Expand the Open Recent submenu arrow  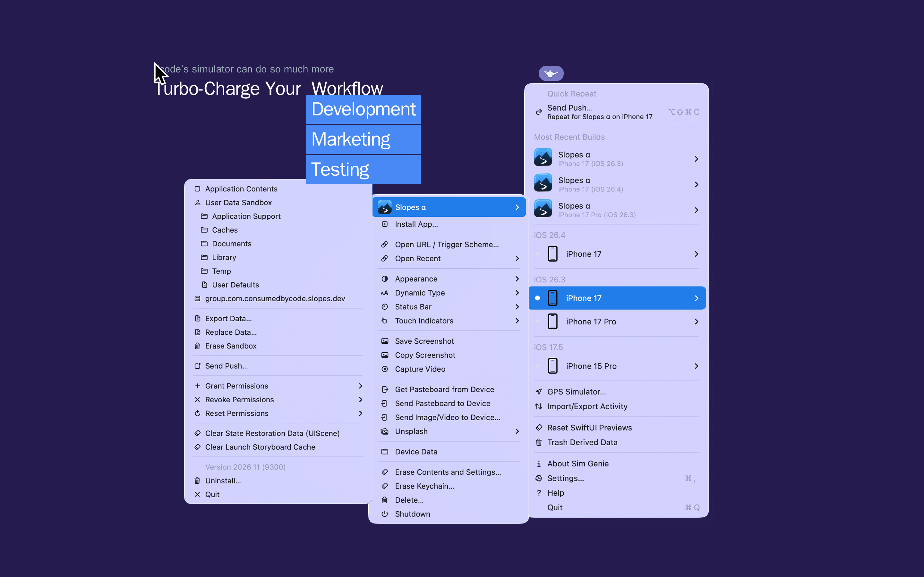point(517,258)
